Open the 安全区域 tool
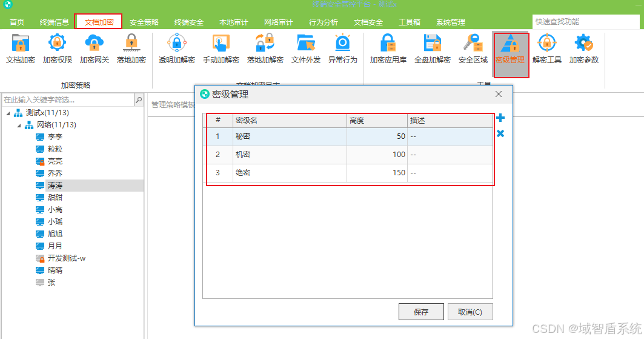 pyautogui.click(x=473, y=49)
